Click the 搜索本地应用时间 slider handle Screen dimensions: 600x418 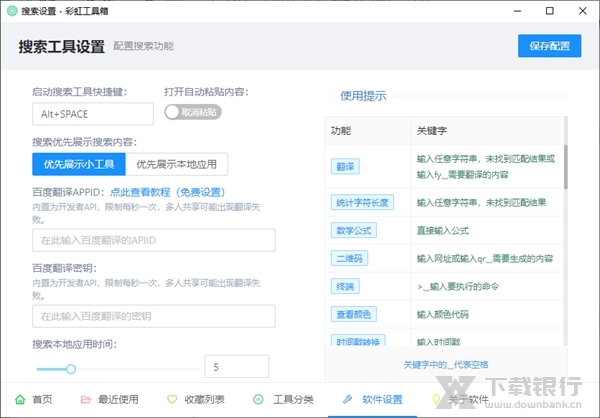tap(71, 369)
